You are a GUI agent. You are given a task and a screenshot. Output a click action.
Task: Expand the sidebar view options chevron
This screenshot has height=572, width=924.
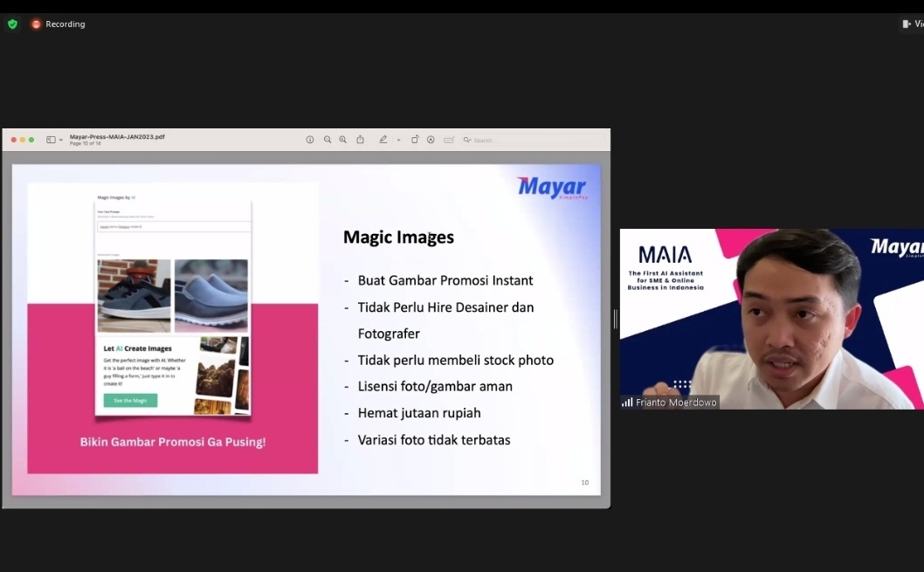click(61, 140)
